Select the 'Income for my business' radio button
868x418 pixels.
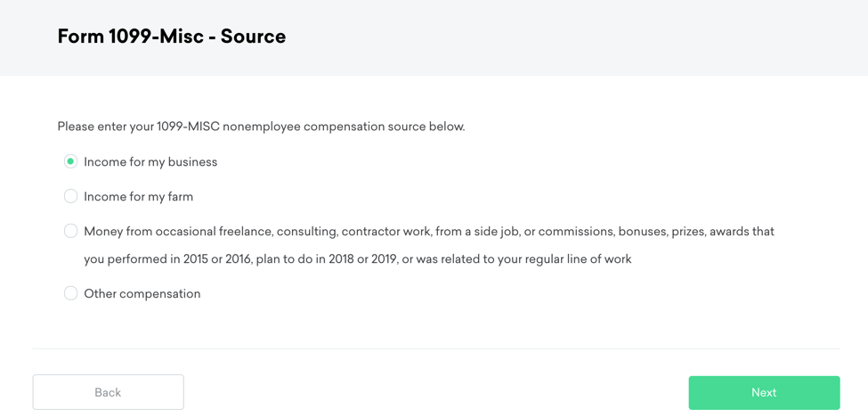point(70,161)
